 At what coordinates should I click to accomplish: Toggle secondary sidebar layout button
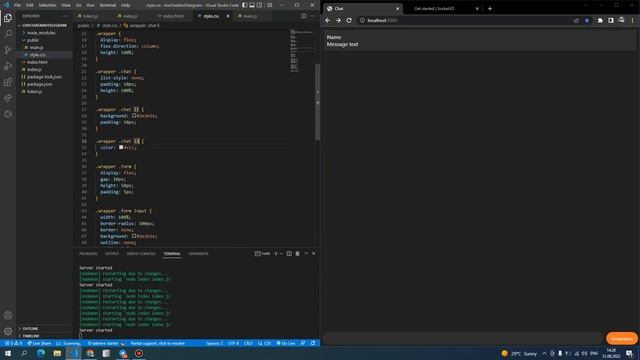[x=260, y=5]
